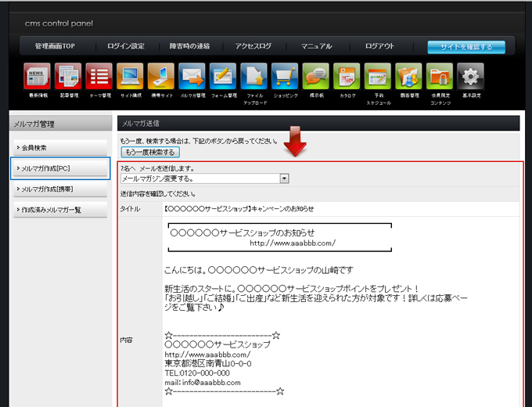Open 作成済みメルマガ一覧 in the sidebar

coord(59,210)
